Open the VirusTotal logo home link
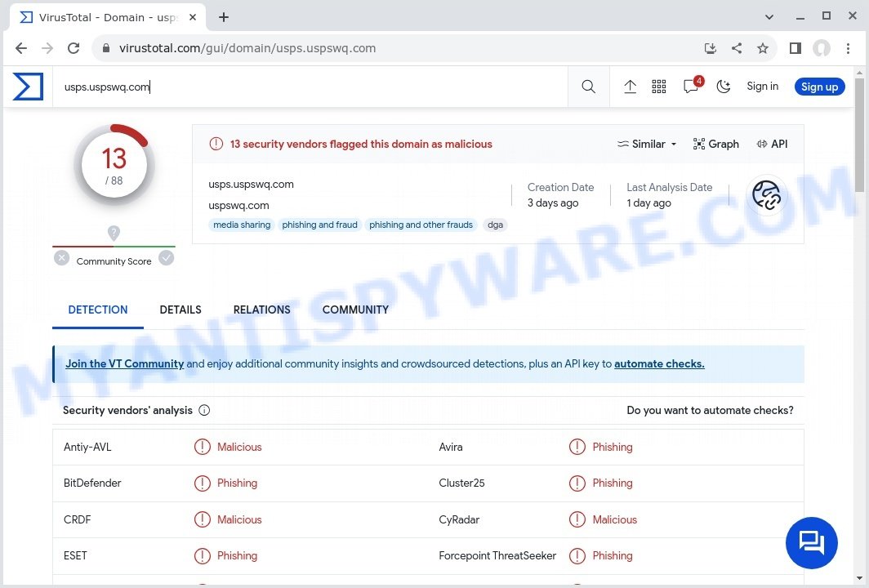The image size is (869, 588). [28, 87]
